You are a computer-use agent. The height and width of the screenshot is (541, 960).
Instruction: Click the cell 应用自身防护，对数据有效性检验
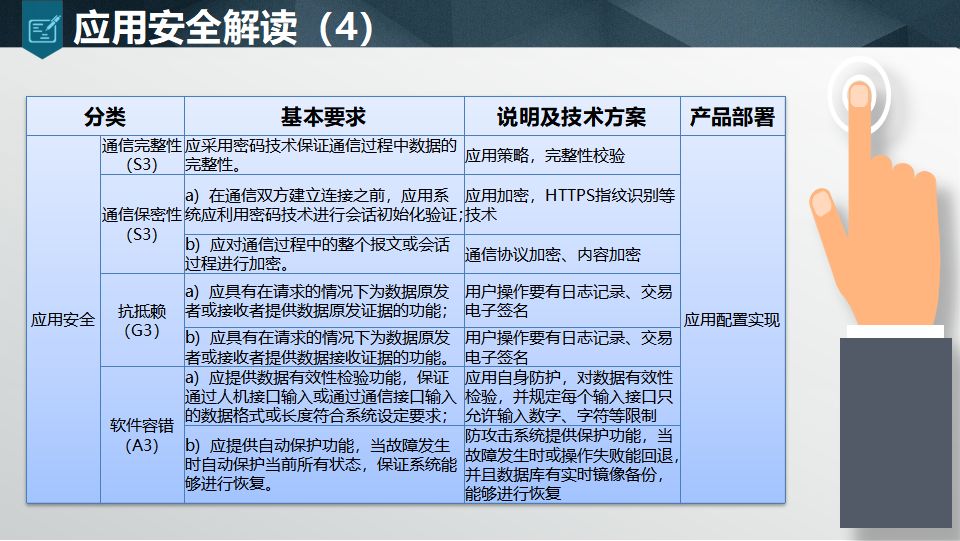pos(572,396)
